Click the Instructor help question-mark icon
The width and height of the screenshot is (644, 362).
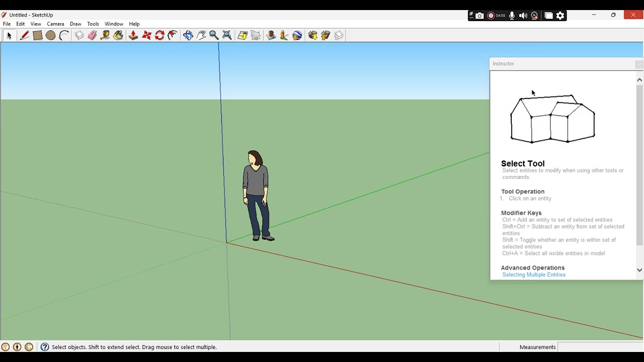pos(45,347)
